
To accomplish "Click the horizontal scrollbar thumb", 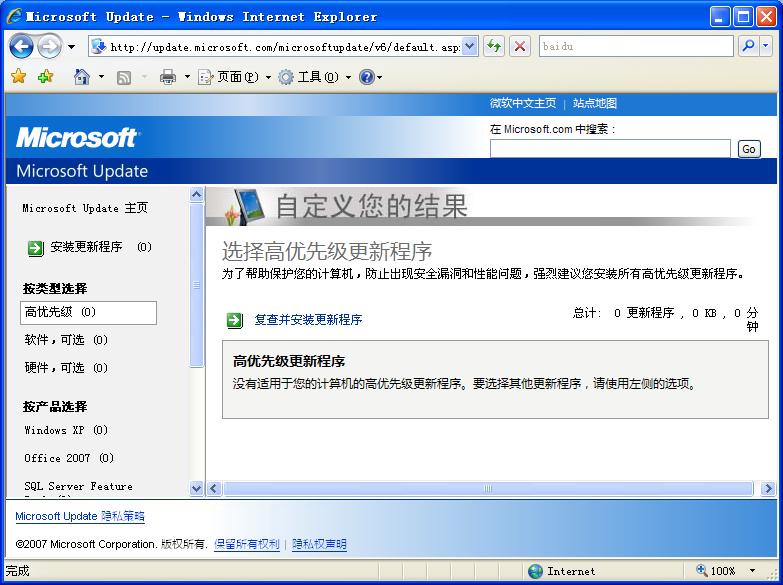I will click(x=488, y=489).
